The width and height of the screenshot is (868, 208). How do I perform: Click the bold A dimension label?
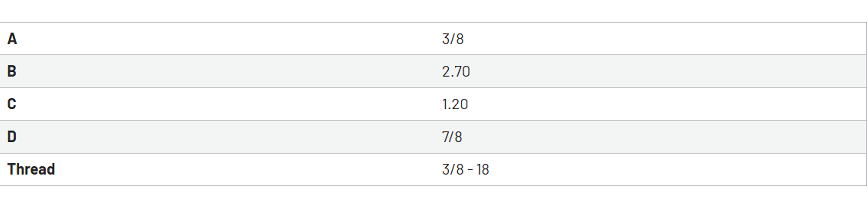click(x=12, y=39)
